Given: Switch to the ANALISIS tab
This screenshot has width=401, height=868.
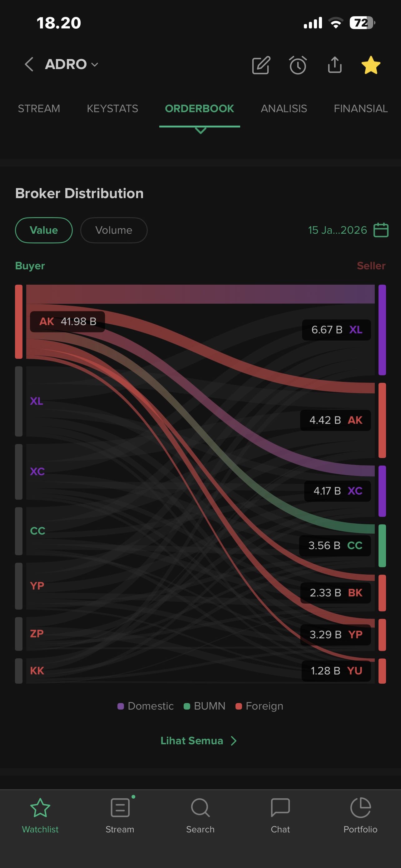Looking at the screenshot, I should pyautogui.click(x=284, y=108).
